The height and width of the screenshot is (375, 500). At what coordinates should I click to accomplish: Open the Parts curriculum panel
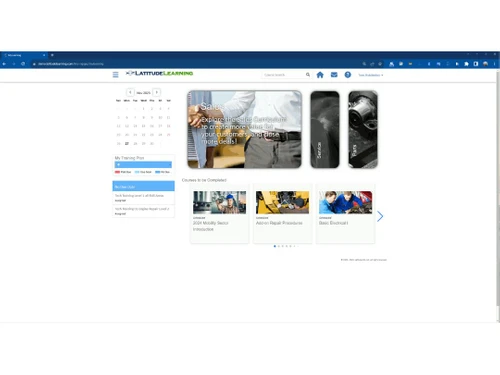coord(363,129)
